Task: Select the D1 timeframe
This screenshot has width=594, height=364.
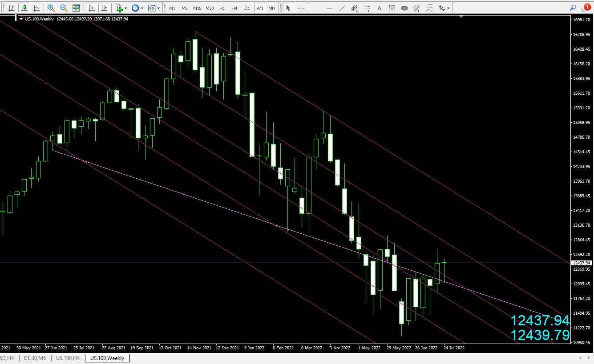Action: [x=247, y=8]
